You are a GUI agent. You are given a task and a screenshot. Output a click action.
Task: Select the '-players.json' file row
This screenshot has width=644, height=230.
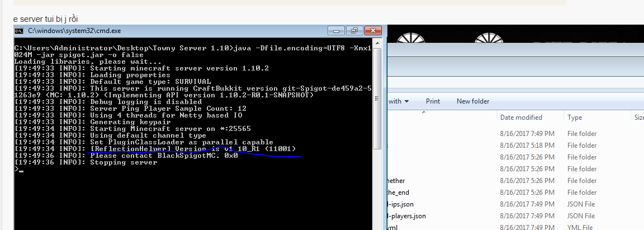(x=515, y=216)
